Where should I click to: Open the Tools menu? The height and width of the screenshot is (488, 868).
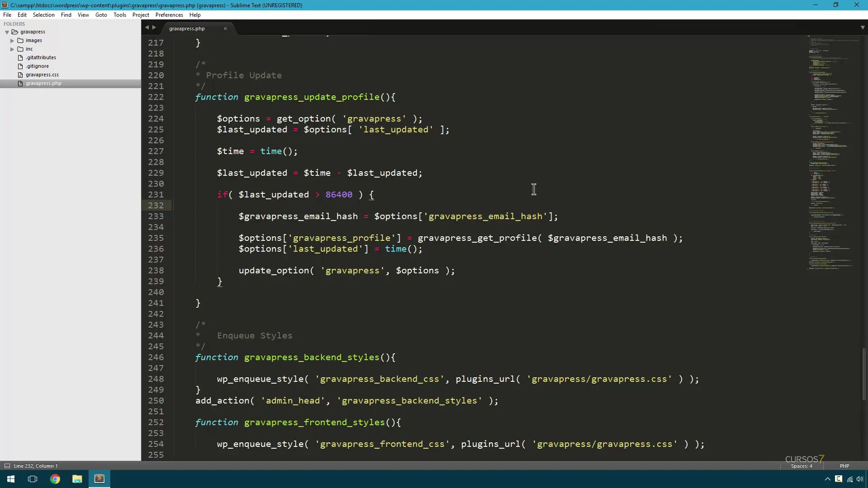[x=120, y=15]
